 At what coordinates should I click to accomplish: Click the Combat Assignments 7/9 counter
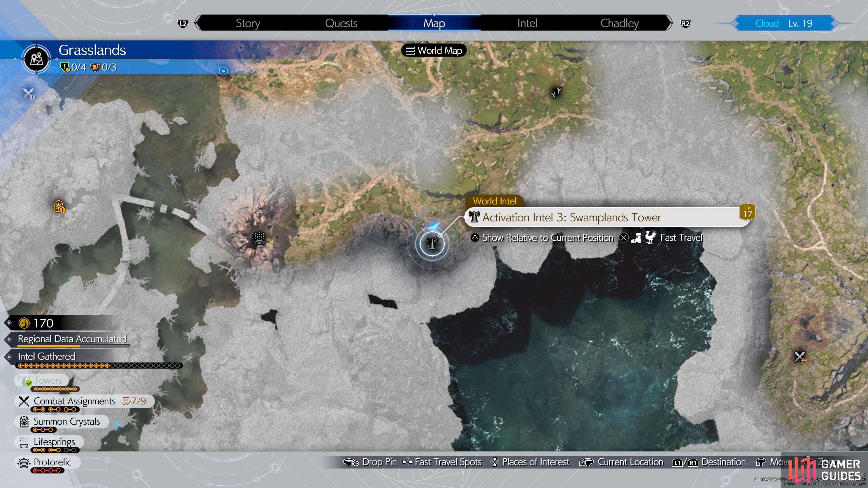tap(134, 401)
